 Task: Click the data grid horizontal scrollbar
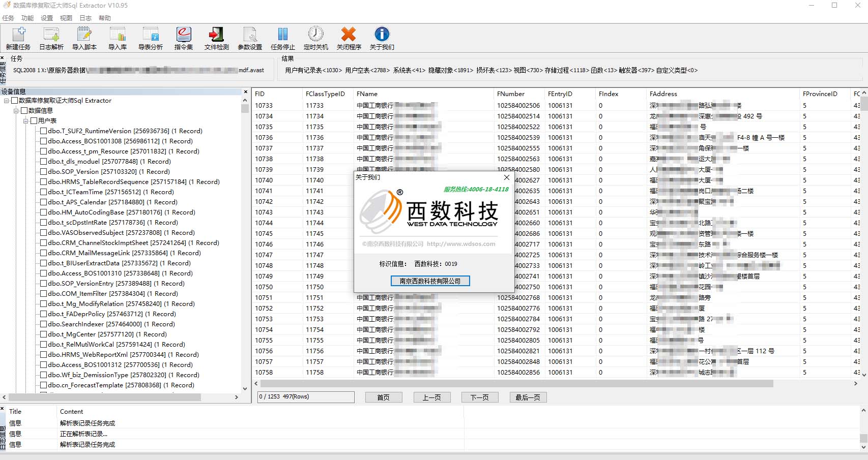pyautogui.click(x=516, y=383)
